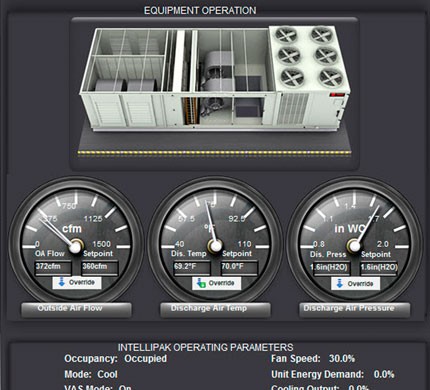
Task: Click the 69.2°F discharge temp field
Action: point(192,267)
